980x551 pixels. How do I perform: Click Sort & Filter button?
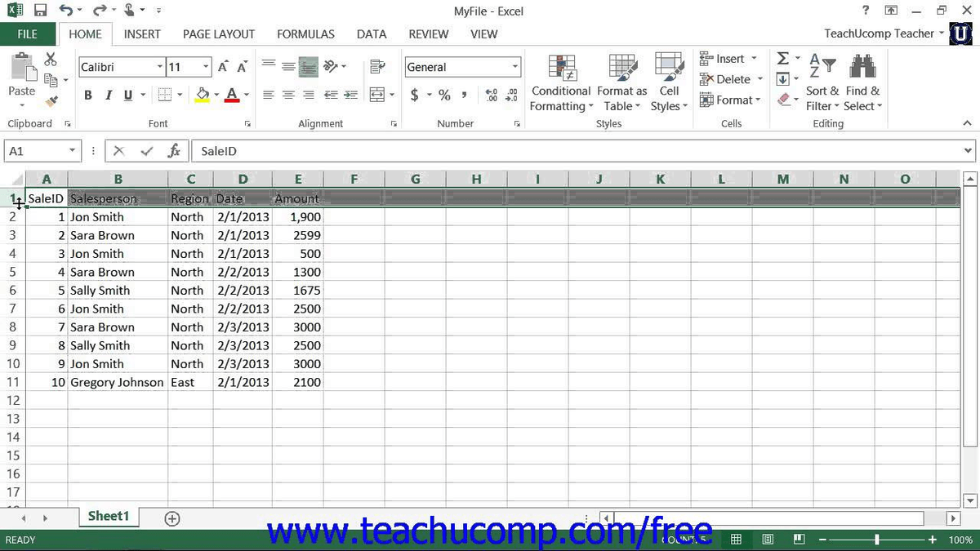pyautogui.click(x=822, y=83)
